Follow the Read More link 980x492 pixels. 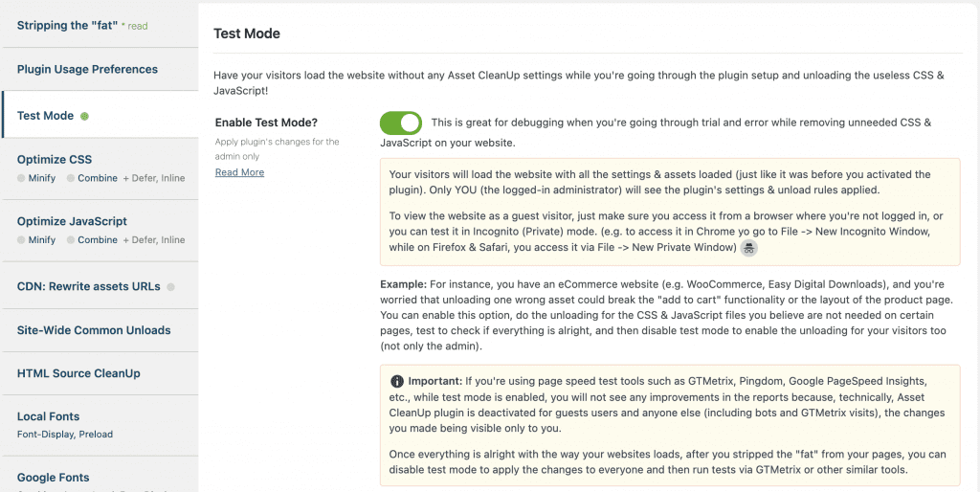[239, 172]
